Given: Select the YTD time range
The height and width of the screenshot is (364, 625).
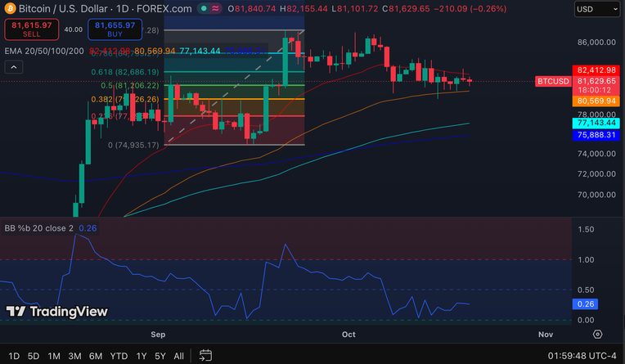Looking at the screenshot, I should point(119,356).
